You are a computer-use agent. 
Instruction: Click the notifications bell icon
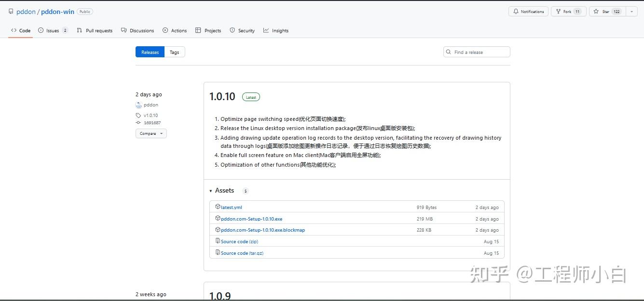click(x=515, y=11)
